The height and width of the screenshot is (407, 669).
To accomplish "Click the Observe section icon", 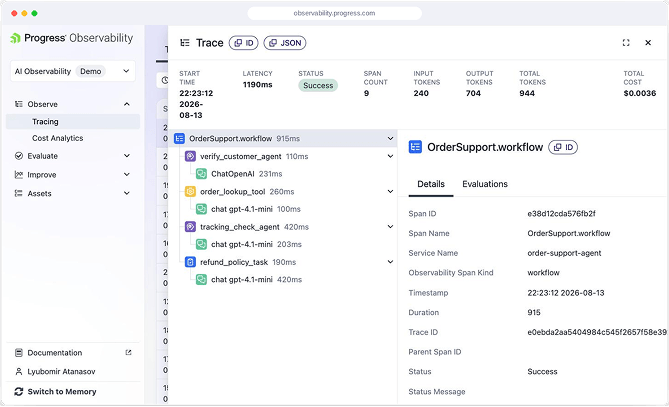I will (x=19, y=104).
